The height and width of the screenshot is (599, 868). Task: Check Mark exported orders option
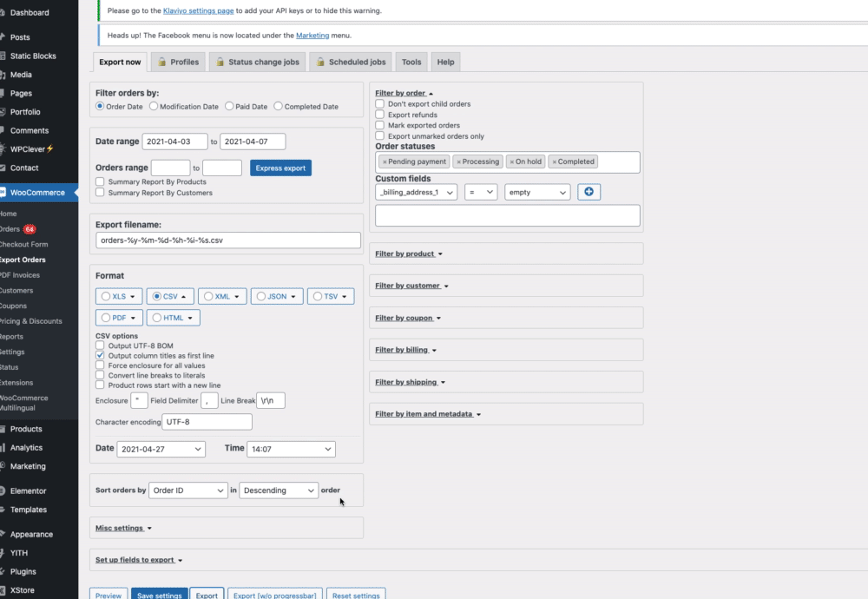pyautogui.click(x=380, y=125)
